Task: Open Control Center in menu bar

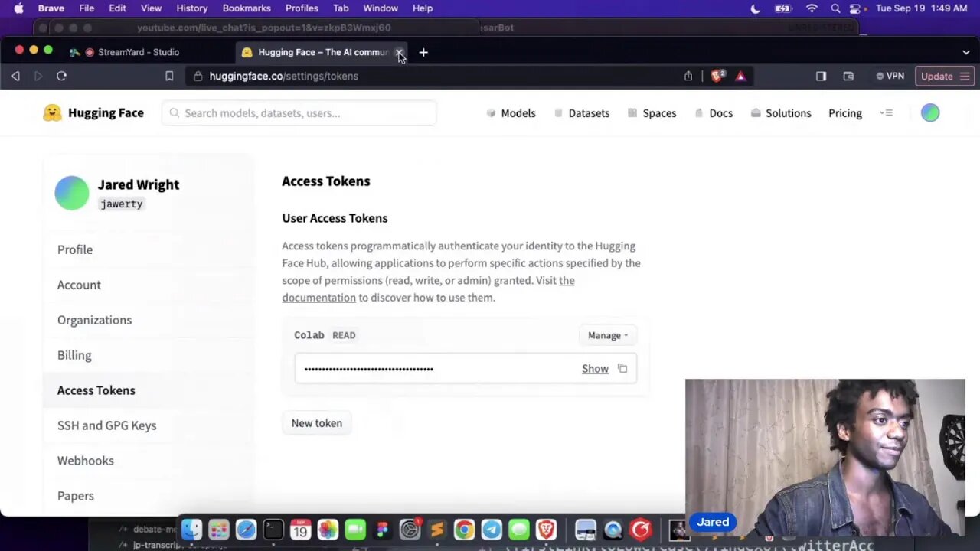Action: tap(857, 8)
